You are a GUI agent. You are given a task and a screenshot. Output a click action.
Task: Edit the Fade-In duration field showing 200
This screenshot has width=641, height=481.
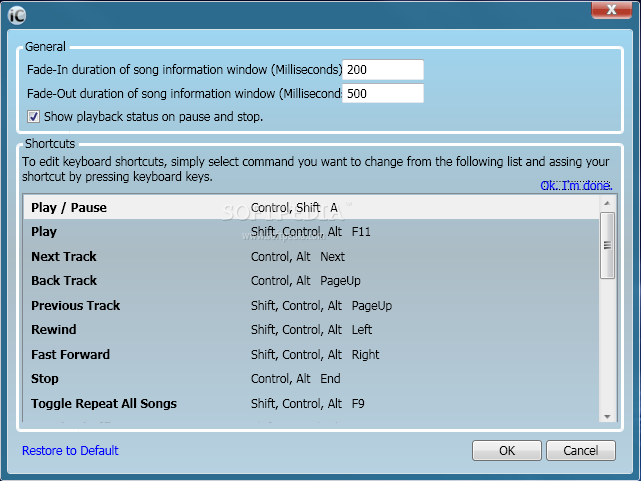coord(383,69)
